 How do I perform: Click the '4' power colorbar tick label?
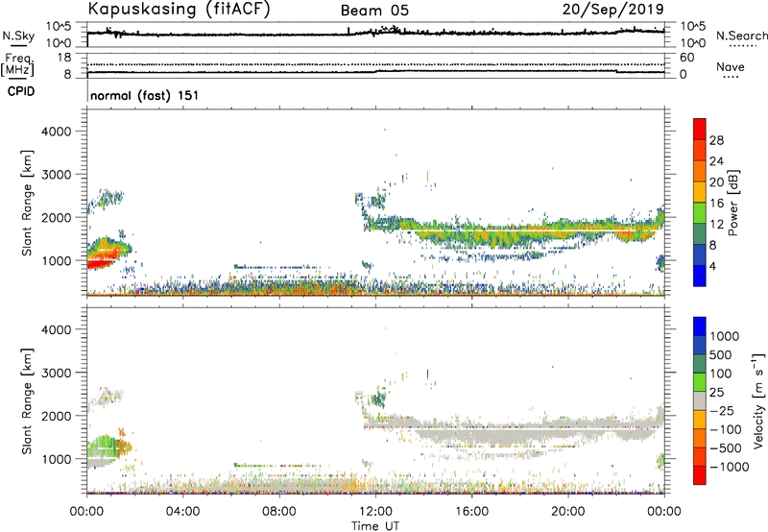tap(713, 266)
